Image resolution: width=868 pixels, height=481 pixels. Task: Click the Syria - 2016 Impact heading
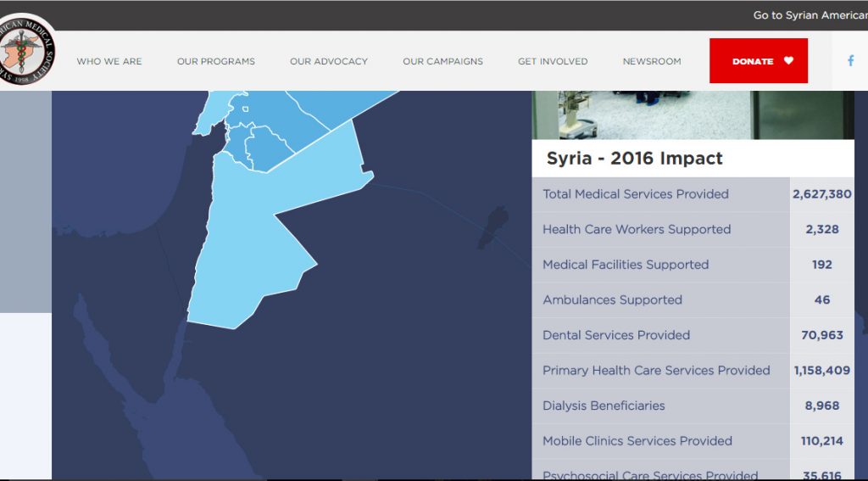[634, 158]
